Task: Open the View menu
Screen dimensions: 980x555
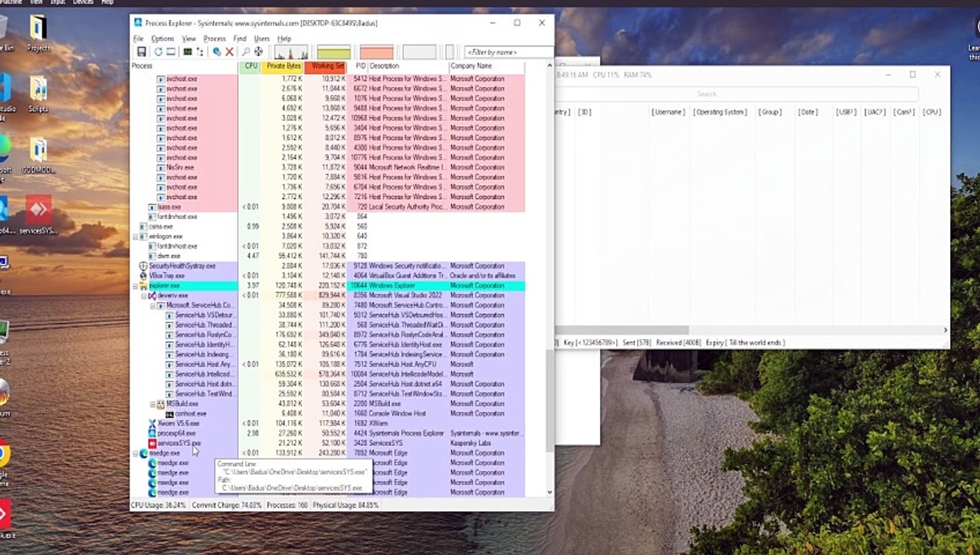Action: point(189,39)
